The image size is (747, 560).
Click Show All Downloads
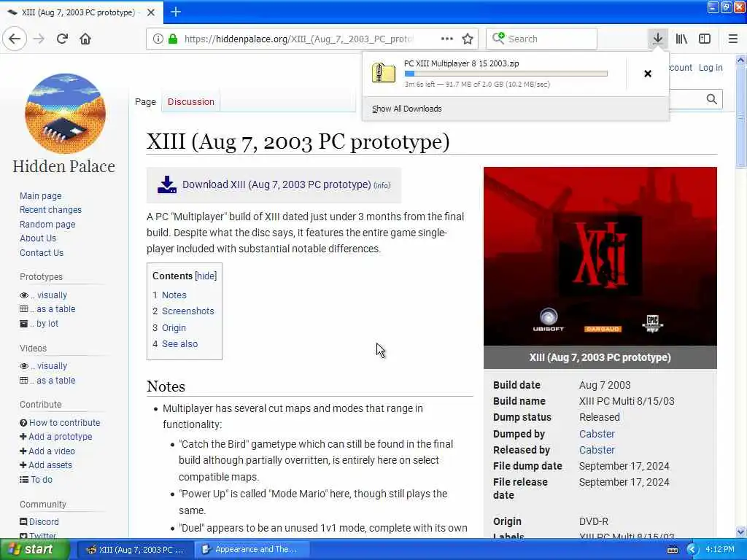(407, 109)
